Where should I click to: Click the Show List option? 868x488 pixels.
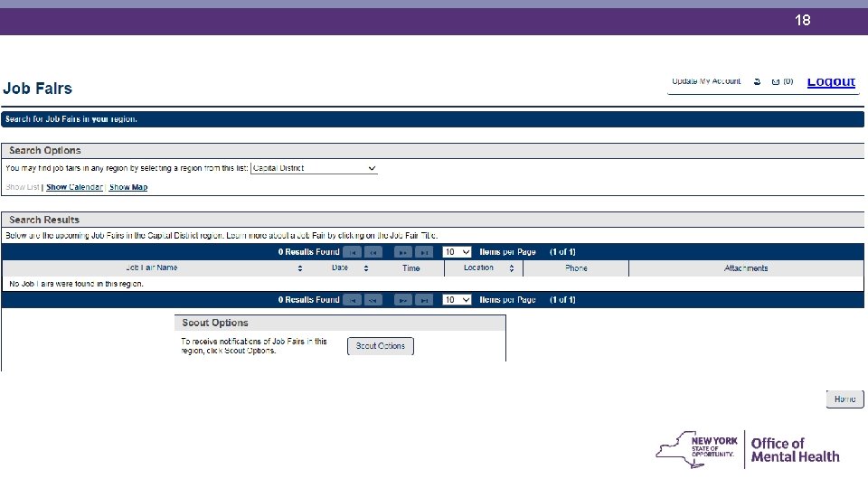point(23,187)
